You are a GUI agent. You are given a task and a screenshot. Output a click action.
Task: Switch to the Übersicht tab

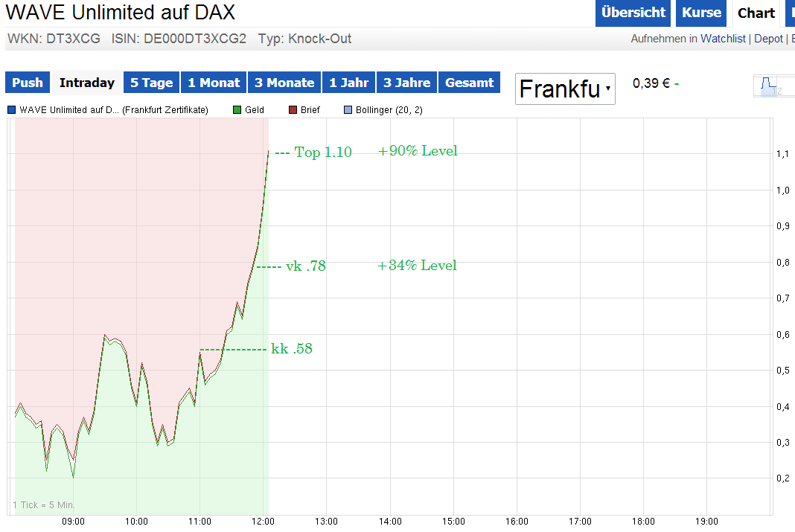click(x=633, y=13)
